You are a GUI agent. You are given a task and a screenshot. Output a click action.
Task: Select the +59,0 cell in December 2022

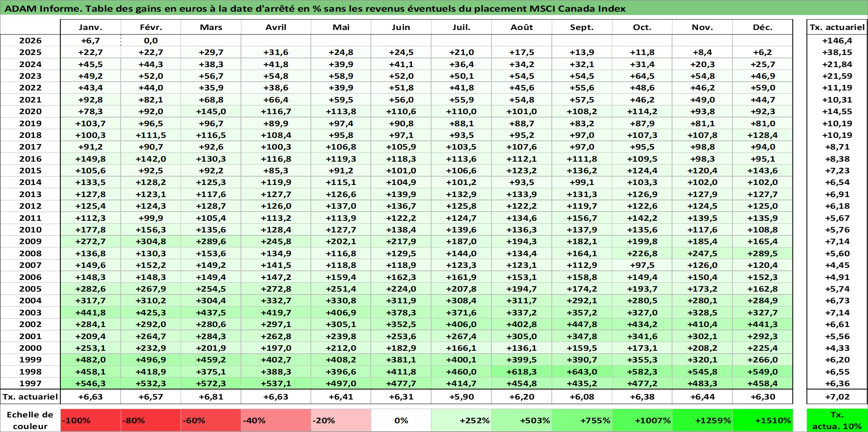[x=763, y=87]
